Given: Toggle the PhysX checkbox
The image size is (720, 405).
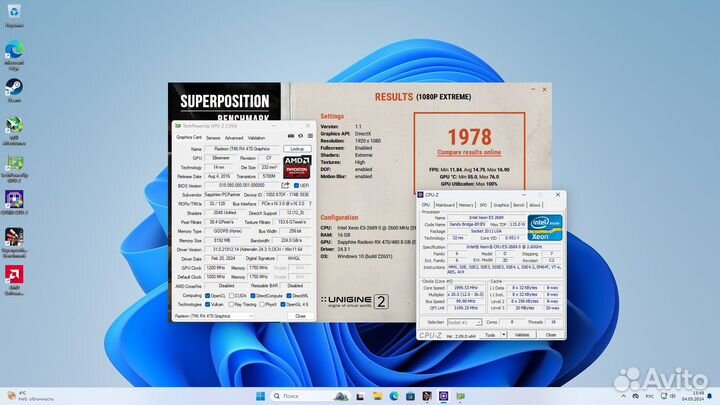Looking at the screenshot, I should (262, 304).
